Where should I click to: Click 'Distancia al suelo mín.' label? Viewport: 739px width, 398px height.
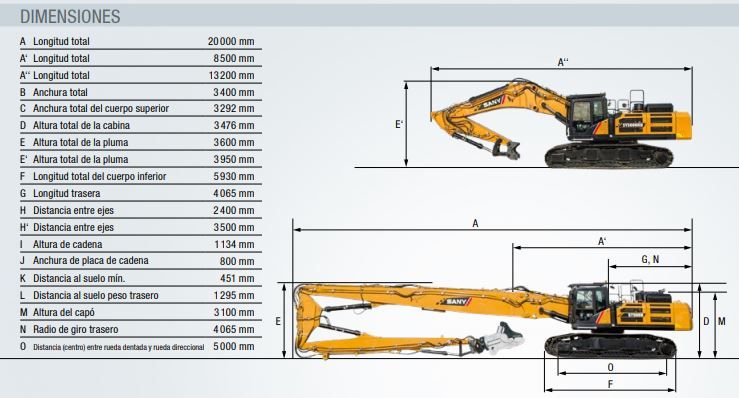coord(79,278)
